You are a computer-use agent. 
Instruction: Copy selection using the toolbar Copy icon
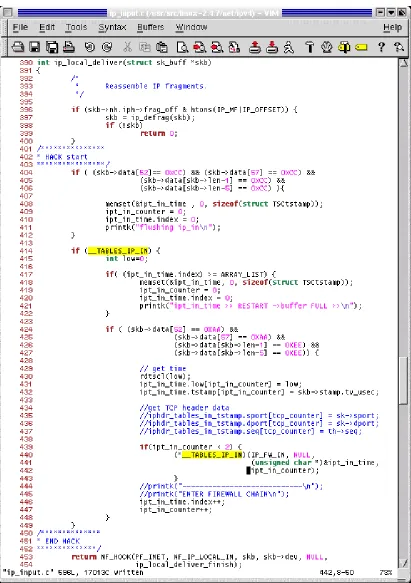point(145,47)
